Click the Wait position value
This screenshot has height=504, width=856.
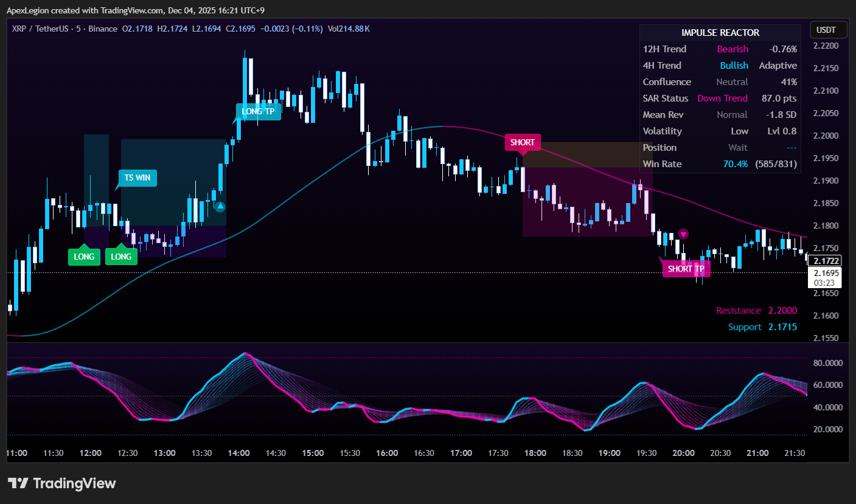point(738,148)
